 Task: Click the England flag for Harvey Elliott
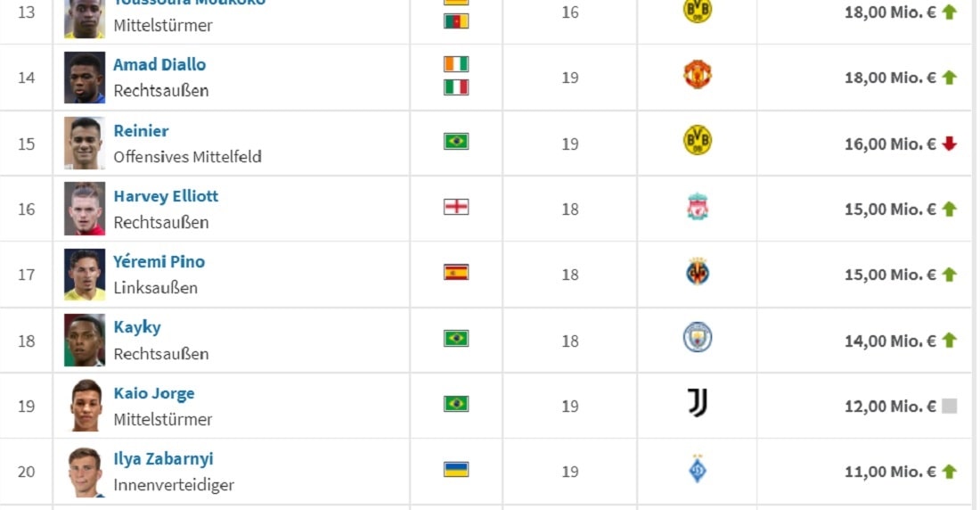[456, 207]
